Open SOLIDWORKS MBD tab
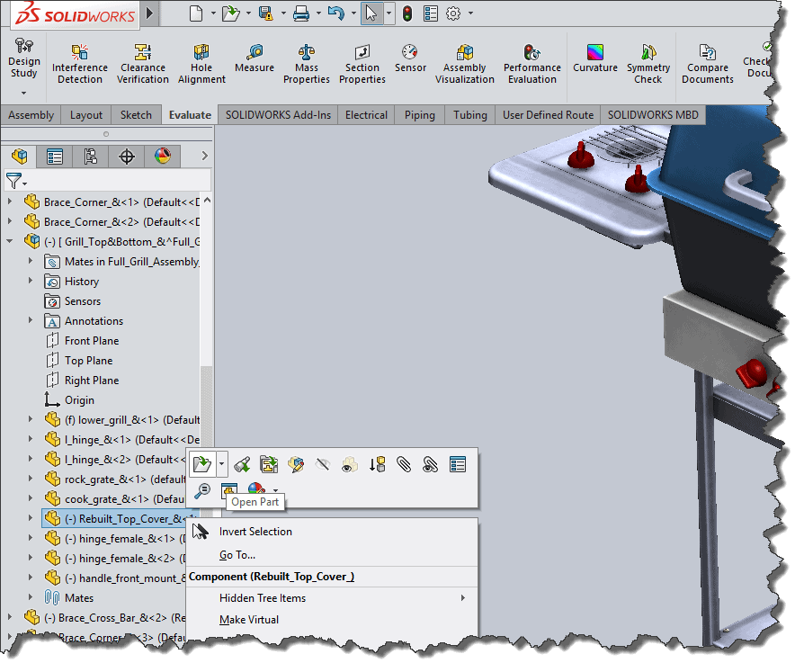The width and height of the screenshot is (804, 672). pyautogui.click(x=653, y=115)
